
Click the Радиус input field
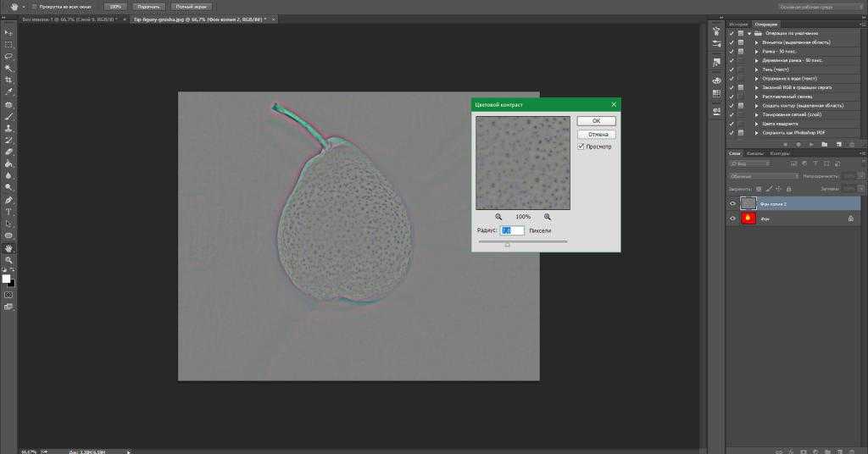tap(512, 230)
